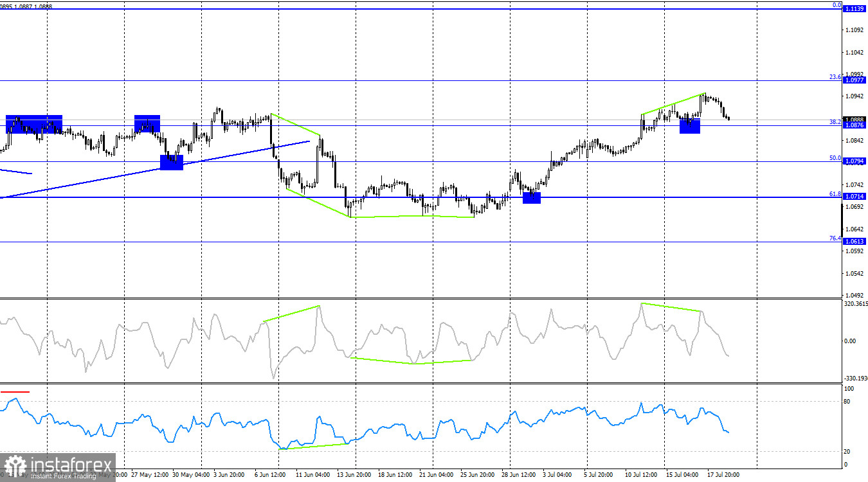The width and height of the screenshot is (868, 482).
Task: Click the 61.8 Fibonacci level label
Action: coord(835,193)
